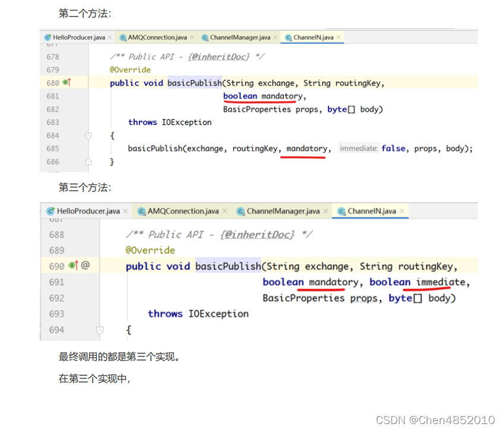Image resolution: width=504 pixels, height=430 pixels.
Task: Close ChannelManager.java tab in lower editor
Action: (326, 211)
